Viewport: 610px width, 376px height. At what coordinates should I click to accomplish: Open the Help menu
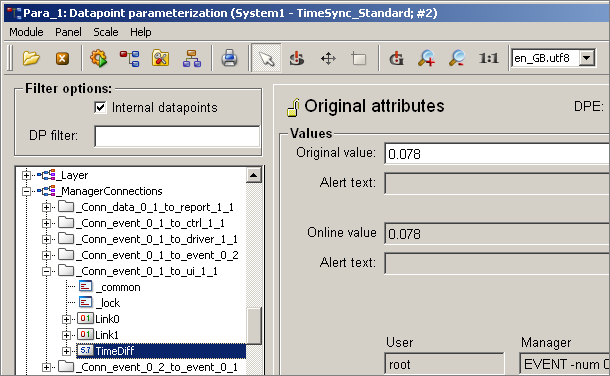140,32
